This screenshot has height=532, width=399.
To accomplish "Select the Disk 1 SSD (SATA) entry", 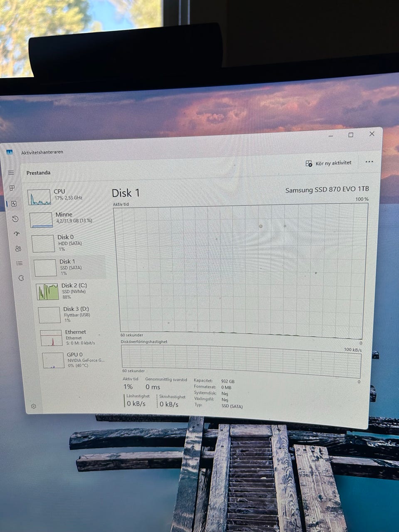I will tap(69, 267).
